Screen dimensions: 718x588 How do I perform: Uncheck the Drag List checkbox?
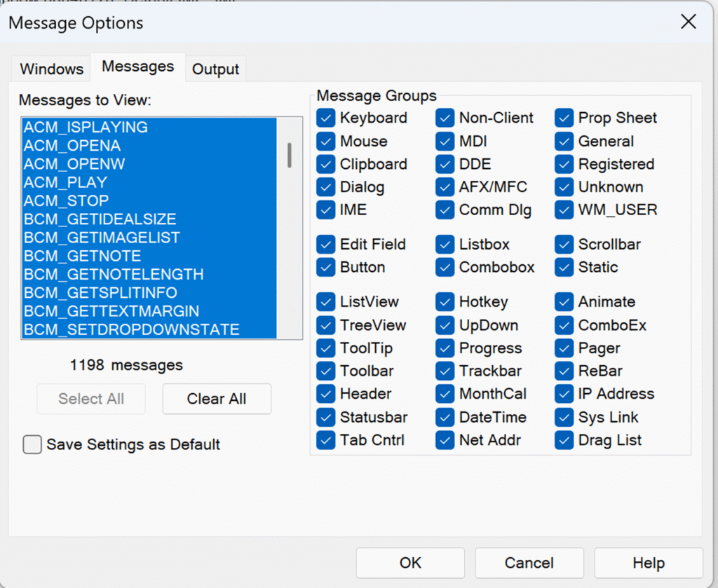pyautogui.click(x=564, y=440)
